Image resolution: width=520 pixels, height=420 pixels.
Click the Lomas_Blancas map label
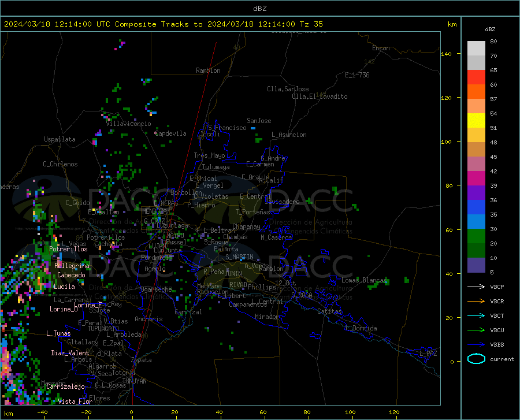coord(364,280)
